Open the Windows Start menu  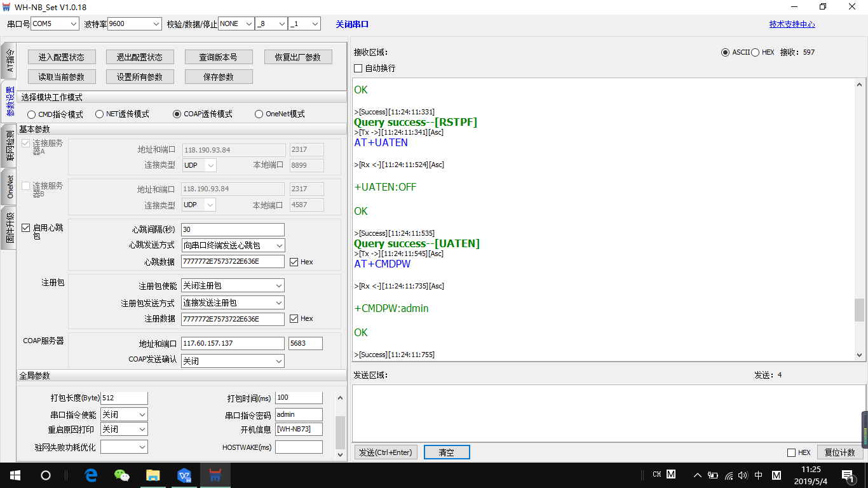[x=14, y=475]
